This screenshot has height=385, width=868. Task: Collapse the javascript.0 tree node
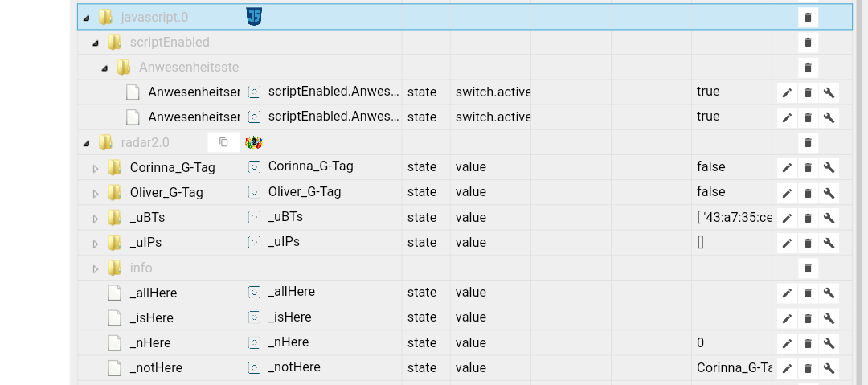[86, 18]
